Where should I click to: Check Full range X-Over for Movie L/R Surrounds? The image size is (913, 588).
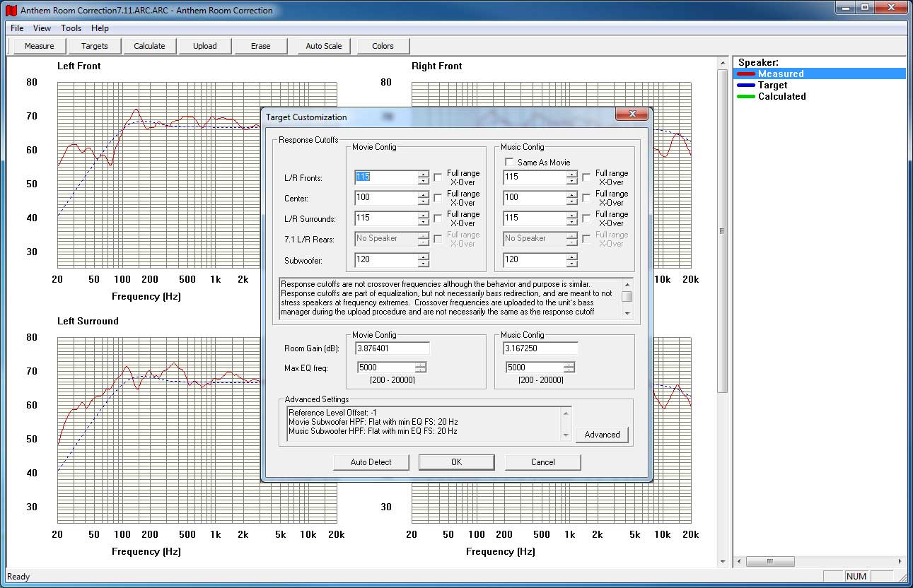click(x=438, y=218)
